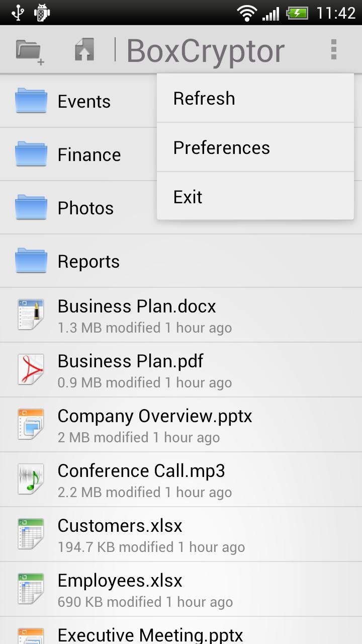Image resolution: width=362 pixels, height=644 pixels.
Task: Tap the new folder icon
Action: [30, 51]
